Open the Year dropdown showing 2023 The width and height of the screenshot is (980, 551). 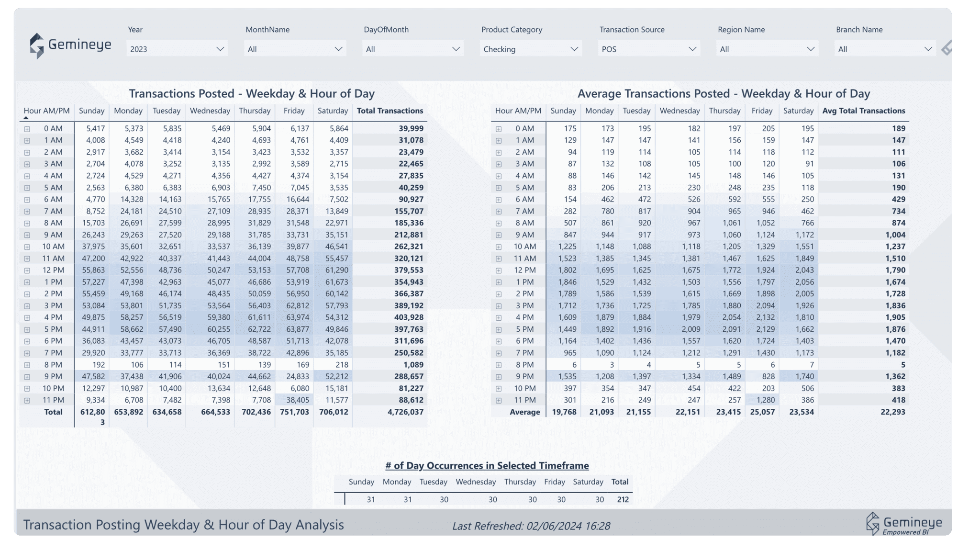tap(177, 49)
